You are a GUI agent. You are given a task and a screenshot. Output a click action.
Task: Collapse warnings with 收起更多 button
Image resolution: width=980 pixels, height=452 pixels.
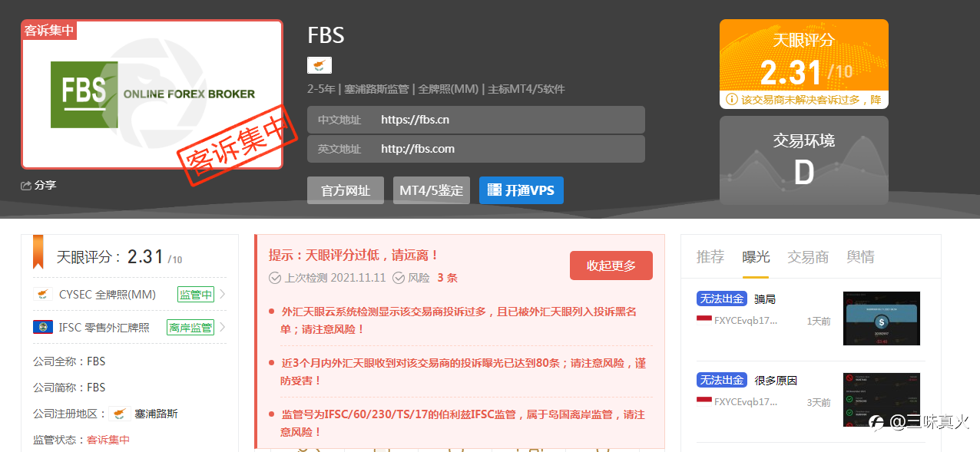(611, 266)
